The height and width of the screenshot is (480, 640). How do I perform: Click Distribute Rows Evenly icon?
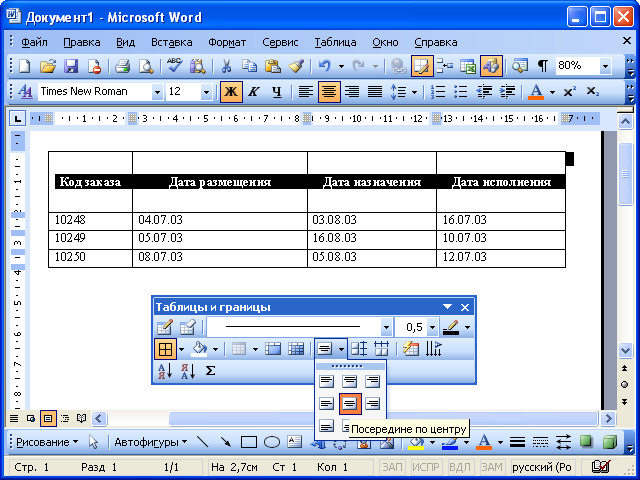click(x=359, y=349)
